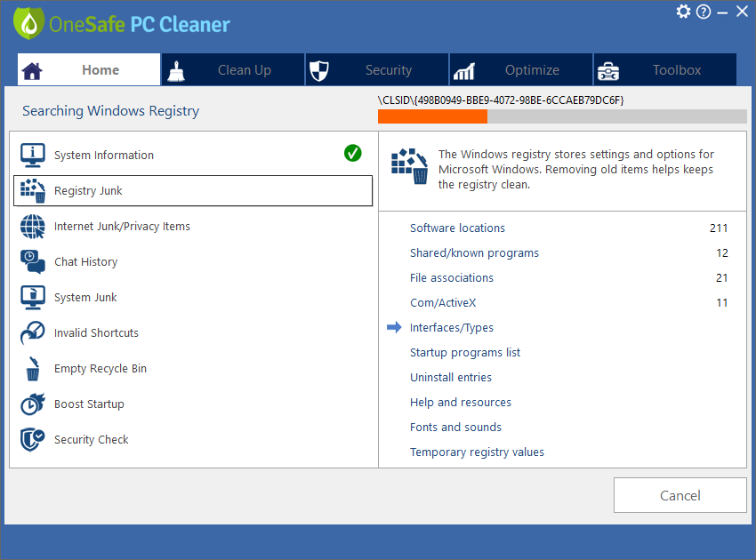Image resolution: width=756 pixels, height=560 pixels.
Task: Click the Empty Recycle Bin trash icon
Action: click(33, 369)
